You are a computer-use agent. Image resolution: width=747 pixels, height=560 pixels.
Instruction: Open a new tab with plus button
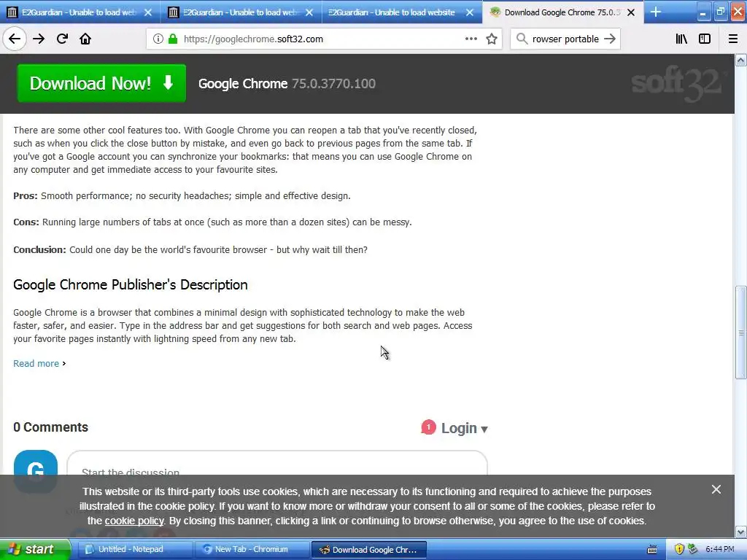click(x=656, y=12)
